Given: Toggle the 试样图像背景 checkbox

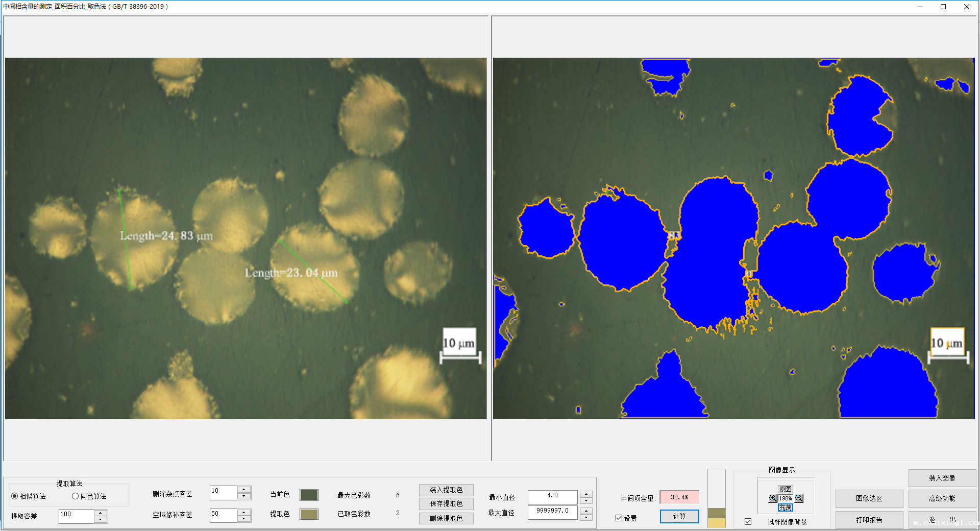Looking at the screenshot, I should [x=748, y=522].
